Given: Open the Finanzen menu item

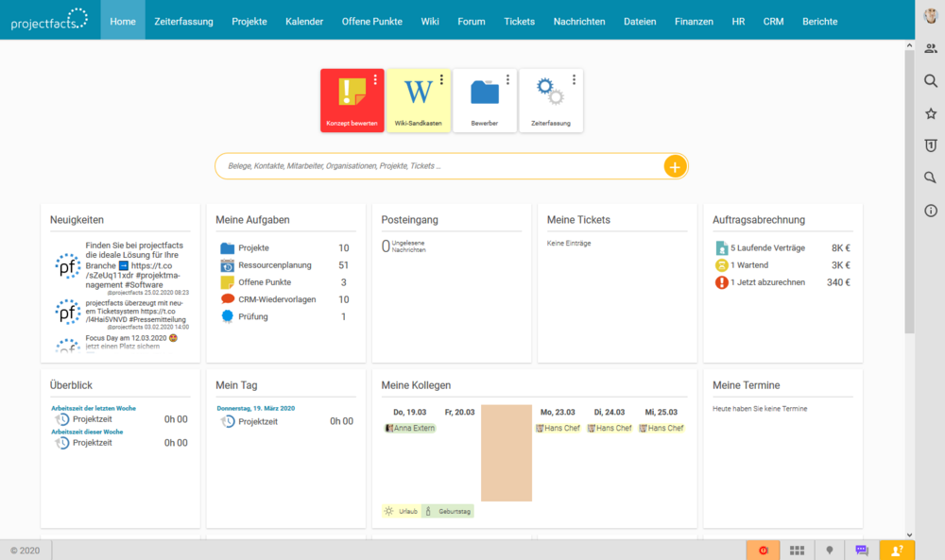Looking at the screenshot, I should pyautogui.click(x=694, y=21).
